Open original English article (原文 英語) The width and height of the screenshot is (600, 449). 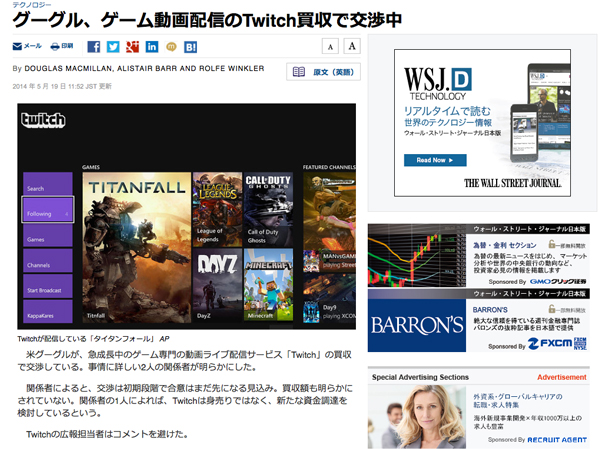click(323, 72)
